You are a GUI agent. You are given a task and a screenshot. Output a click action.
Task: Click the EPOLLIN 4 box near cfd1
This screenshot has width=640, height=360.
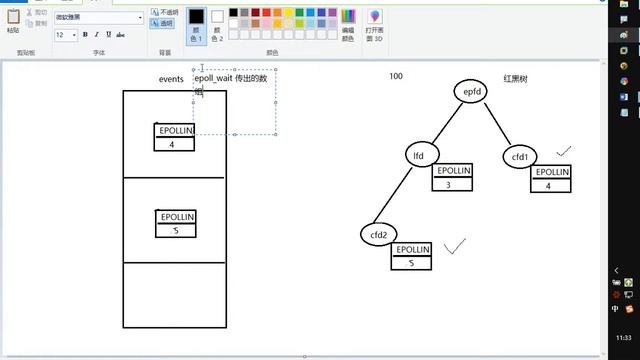coord(551,179)
